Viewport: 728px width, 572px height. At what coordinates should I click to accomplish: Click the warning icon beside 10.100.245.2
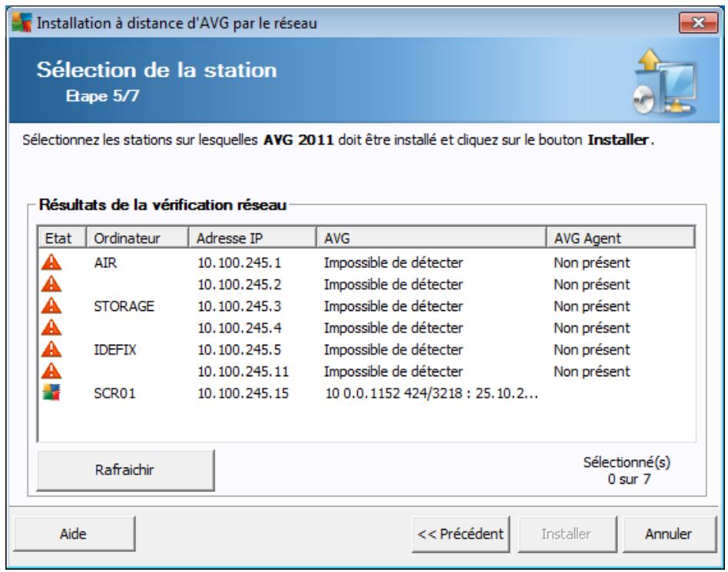[51, 284]
